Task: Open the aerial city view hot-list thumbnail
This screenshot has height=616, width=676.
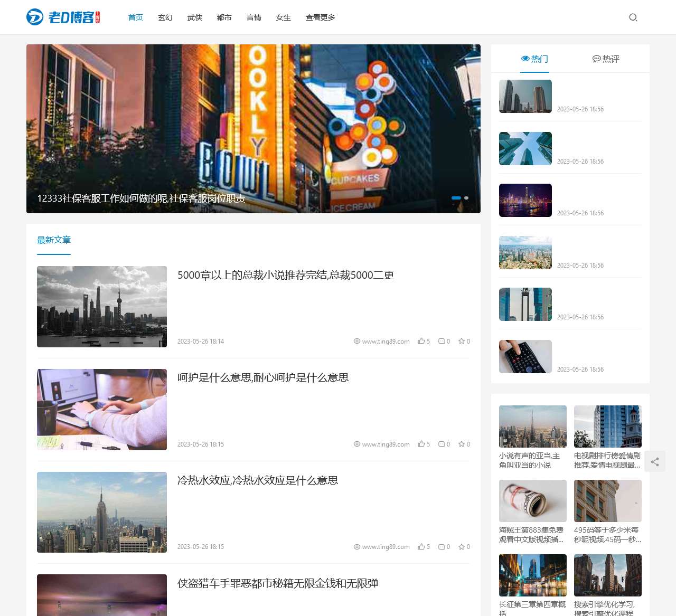Action: pos(525,252)
